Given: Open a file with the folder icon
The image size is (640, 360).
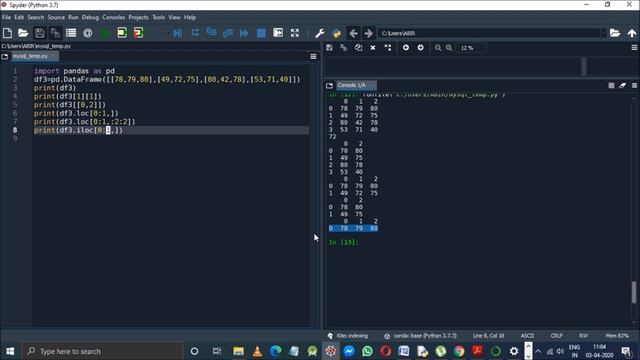Looking at the screenshot, I should [23, 33].
